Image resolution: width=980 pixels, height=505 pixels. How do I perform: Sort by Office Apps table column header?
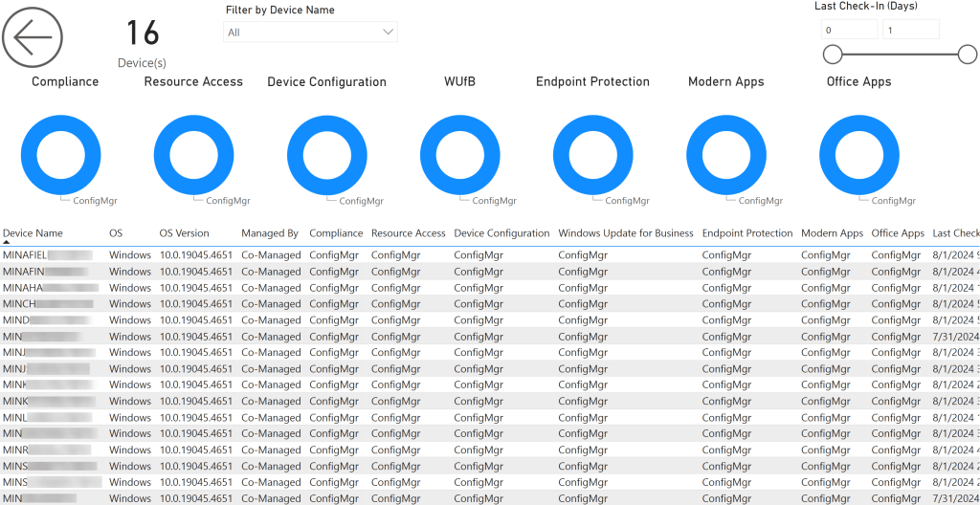898,233
